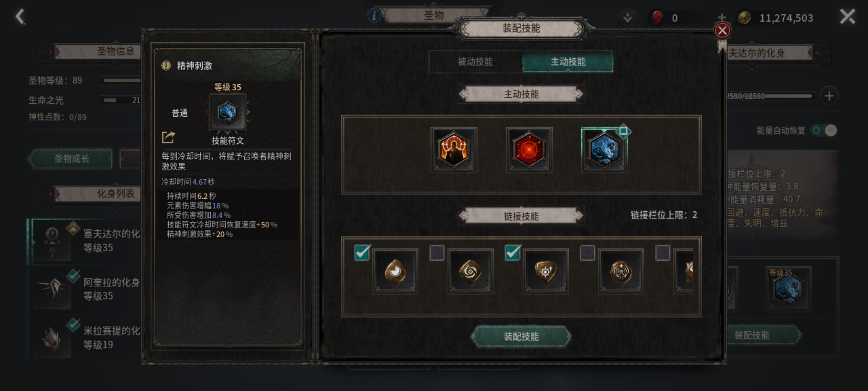The width and height of the screenshot is (868, 391).
Task: Uncheck the first link skill checkbox
Action: tap(362, 252)
